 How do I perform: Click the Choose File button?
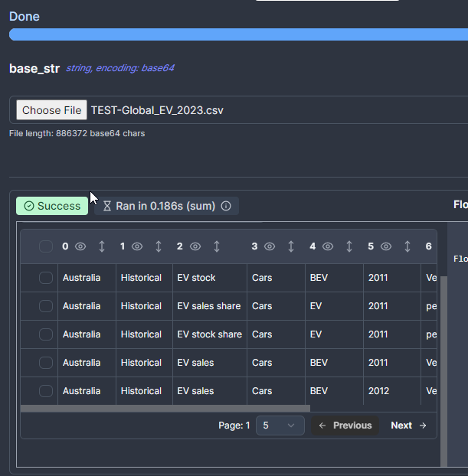pos(51,110)
